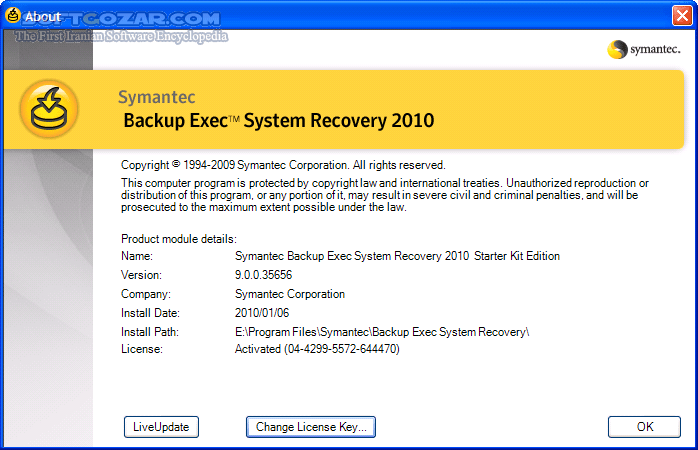The image size is (698, 450).
Task: Click the install path E:\Program Files\Symantec text
Action: [x=382, y=332]
